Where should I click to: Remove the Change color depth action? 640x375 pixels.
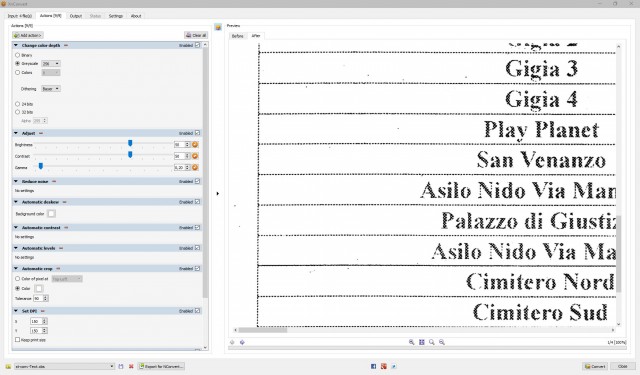coord(66,45)
